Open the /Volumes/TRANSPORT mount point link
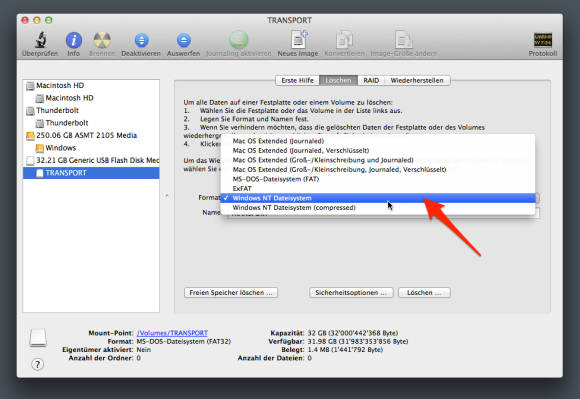 [172, 333]
